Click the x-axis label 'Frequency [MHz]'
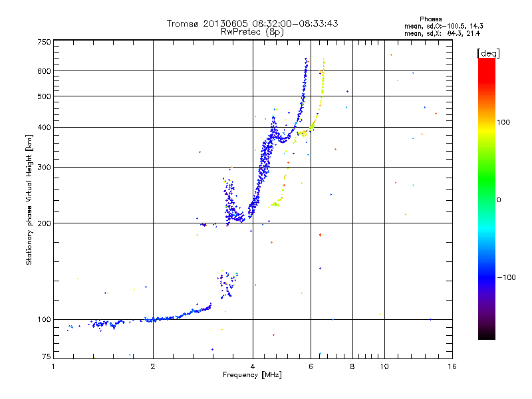Image resolution: width=532 pixels, height=399 pixels. pos(252,375)
